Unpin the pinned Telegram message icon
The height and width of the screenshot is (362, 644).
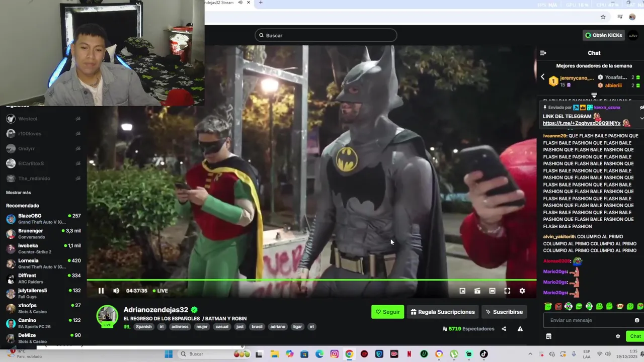coord(641,108)
